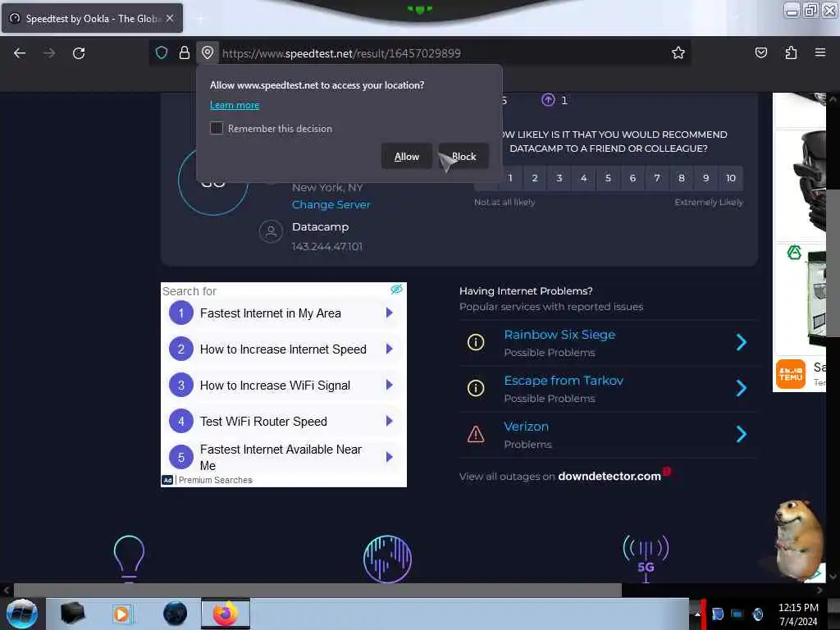Block location access for speedtest.net
Image resolution: width=840 pixels, height=630 pixels.
[463, 157]
